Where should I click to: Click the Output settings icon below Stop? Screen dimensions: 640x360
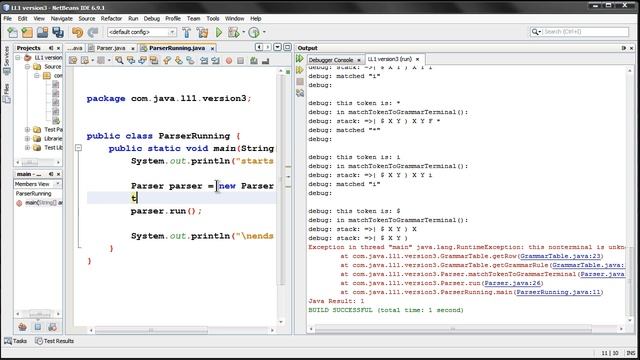[300, 93]
